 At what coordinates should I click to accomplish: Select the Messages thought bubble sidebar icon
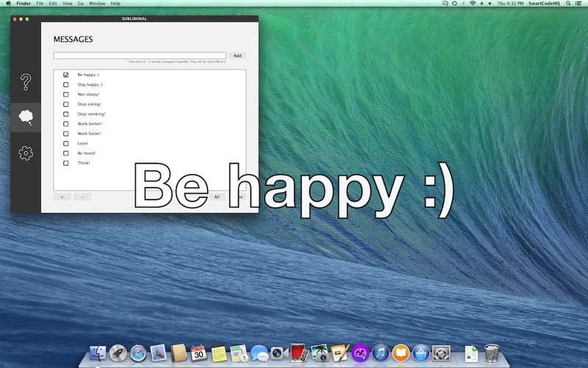[x=26, y=117]
